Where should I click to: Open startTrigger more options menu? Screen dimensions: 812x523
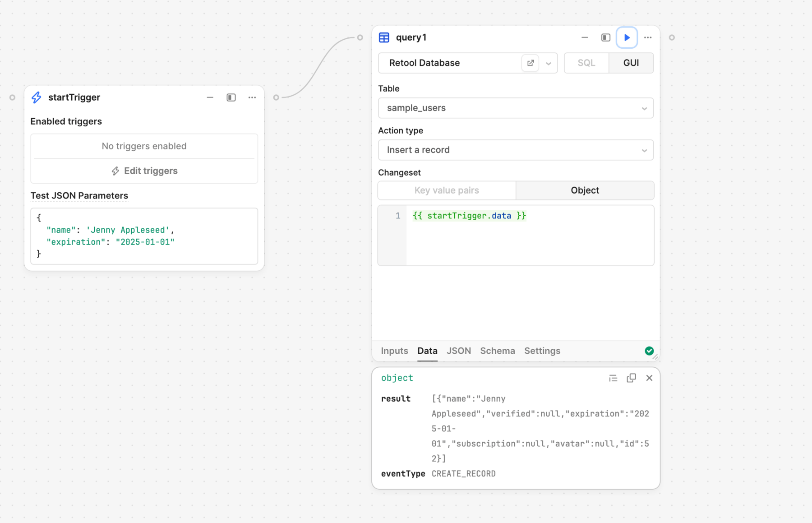coord(252,97)
